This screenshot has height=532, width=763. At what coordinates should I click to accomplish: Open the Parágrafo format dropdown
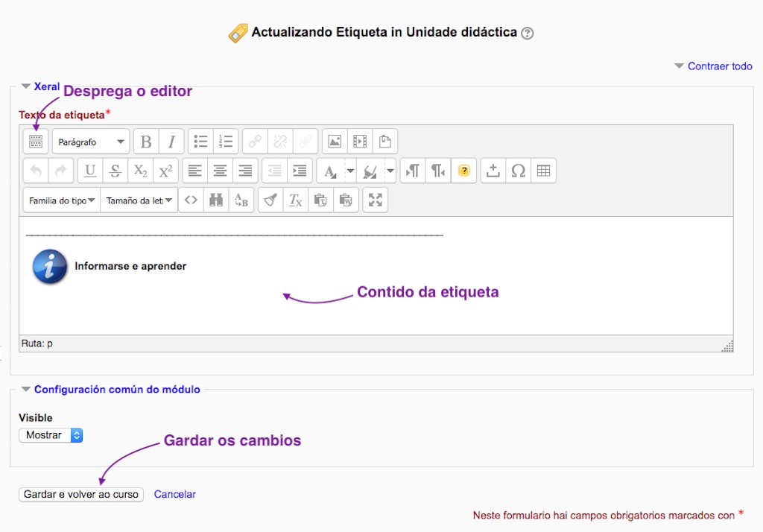(91, 142)
